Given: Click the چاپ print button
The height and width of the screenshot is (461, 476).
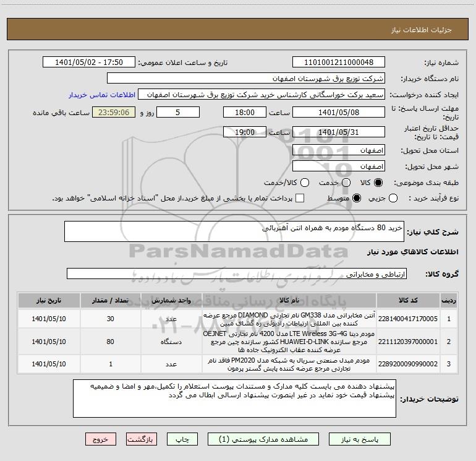Looking at the screenshot, I should click(182, 439).
